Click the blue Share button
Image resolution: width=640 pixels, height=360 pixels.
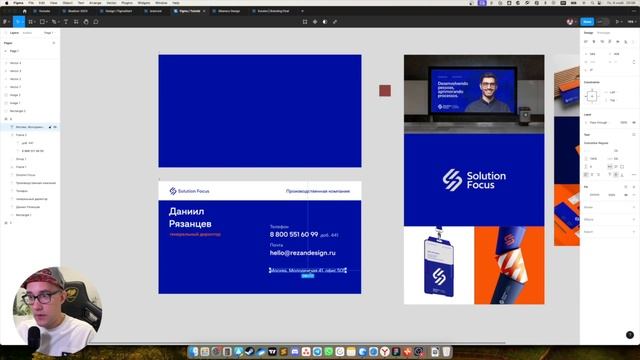(587, 22)
